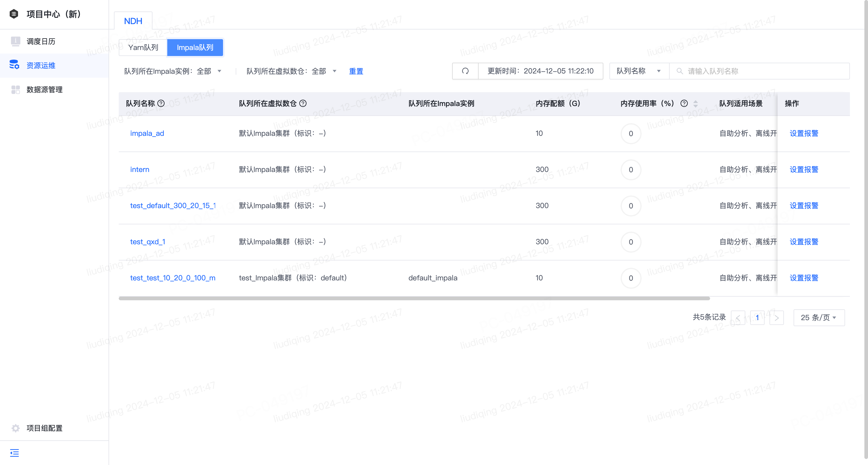
Task: Sort table by 内存使用率 arrows
Action: click(696, 104)
